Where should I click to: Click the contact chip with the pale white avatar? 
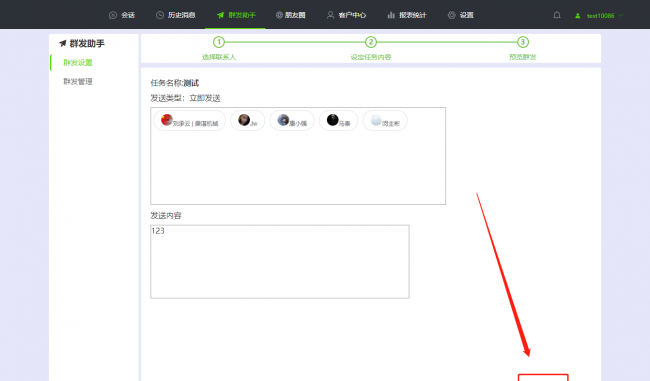(385, 121)
